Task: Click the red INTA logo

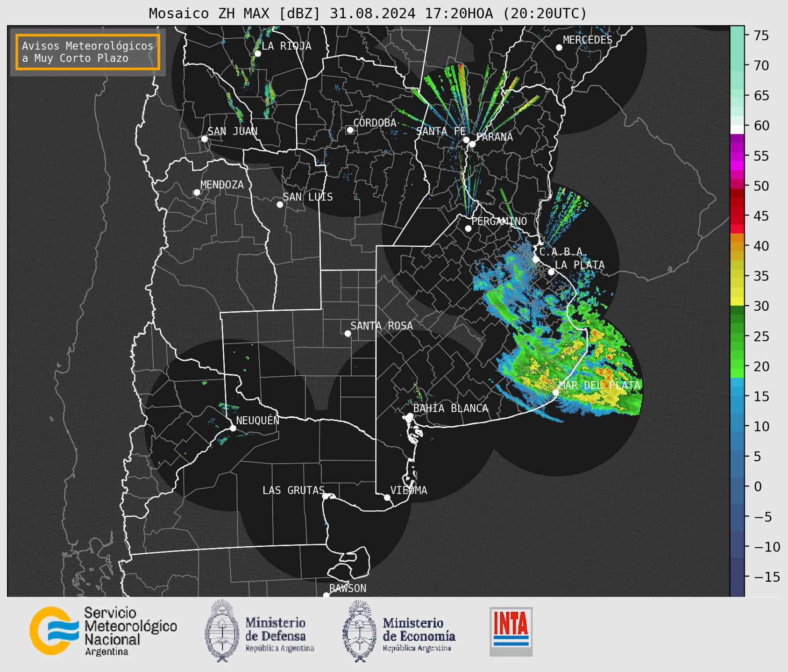Action: [x=511, y=631]
